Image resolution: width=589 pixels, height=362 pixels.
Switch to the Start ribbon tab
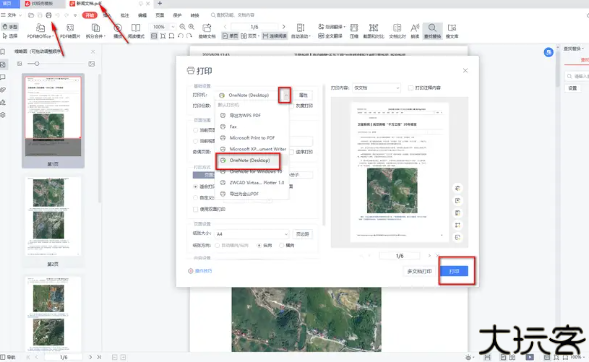tap(89, 15)
